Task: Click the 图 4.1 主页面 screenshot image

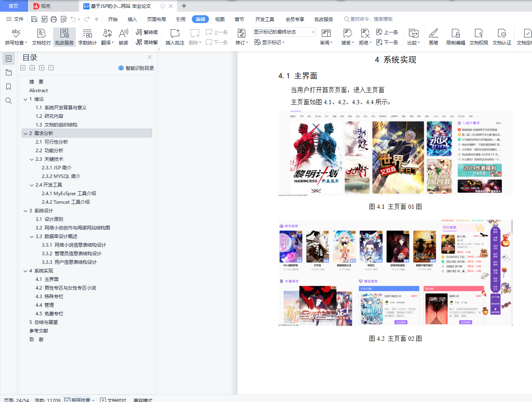Action: point(396,154)
